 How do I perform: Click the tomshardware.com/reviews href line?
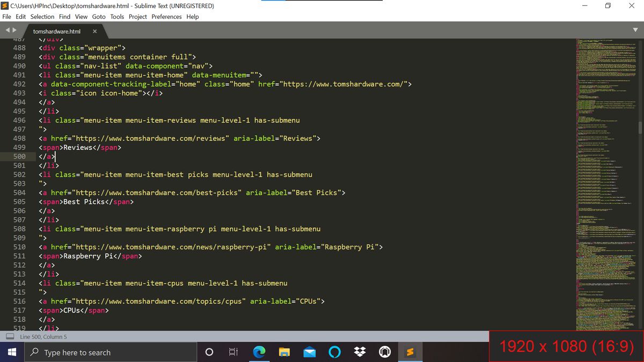tap(179, 138)
